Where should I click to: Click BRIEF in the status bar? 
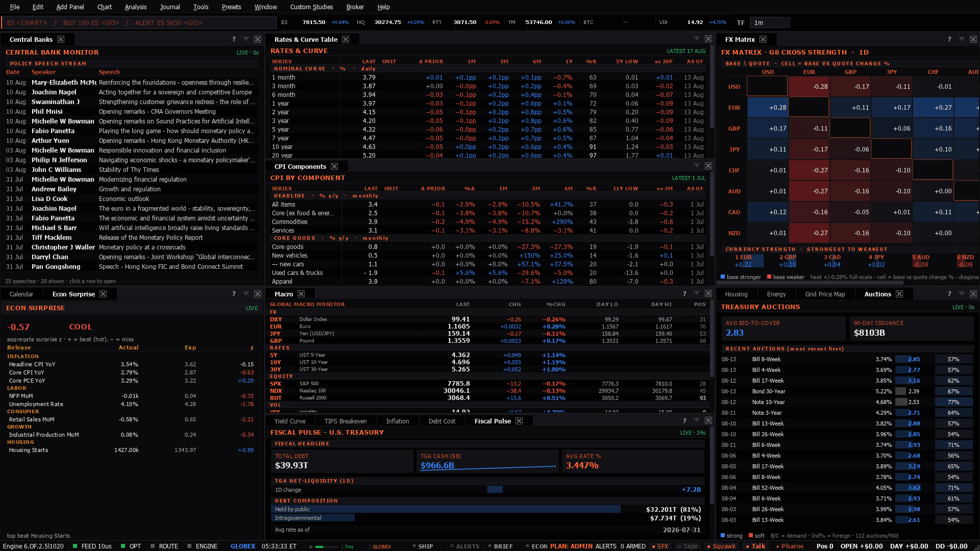coord(500,546)
